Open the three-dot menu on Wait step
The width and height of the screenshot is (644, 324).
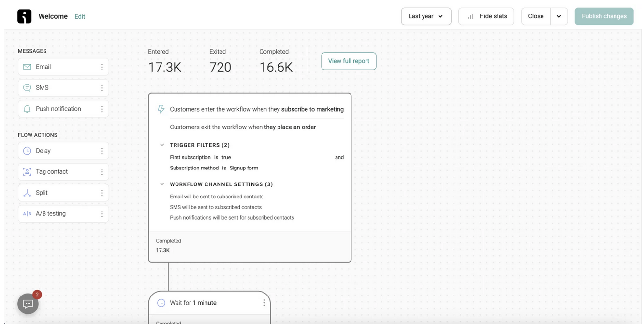point(264,303)
